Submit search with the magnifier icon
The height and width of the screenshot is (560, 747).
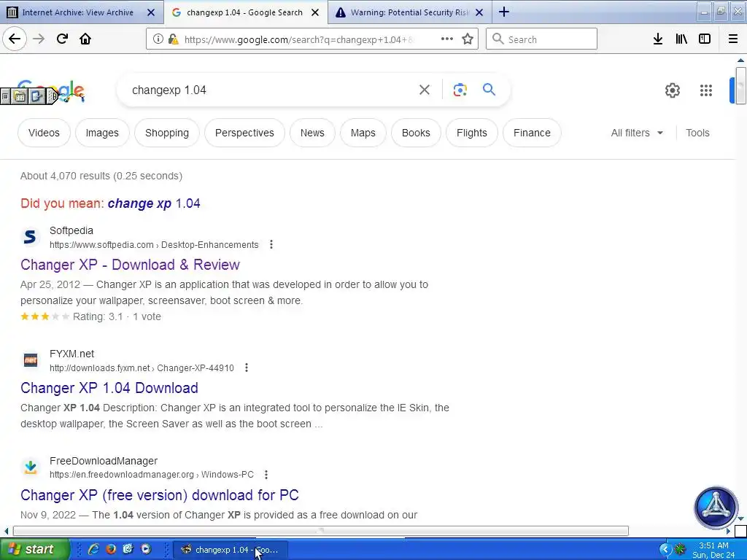pyautogui.click(x=489, y=90)
